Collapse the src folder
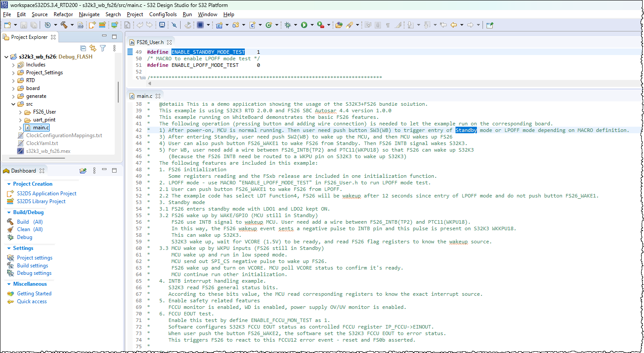The image size is (644, 353). 13,104
